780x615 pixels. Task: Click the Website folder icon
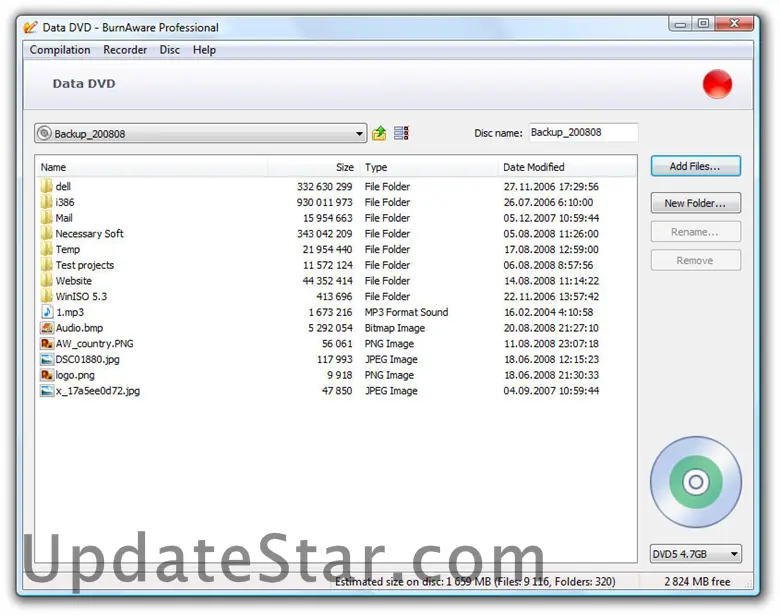(x=46, y=280)
